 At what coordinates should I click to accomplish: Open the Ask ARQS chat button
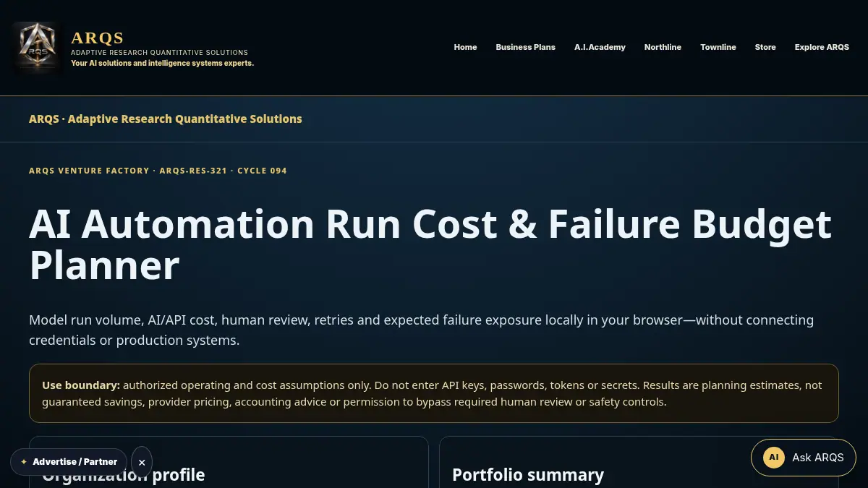[x=803, y=458]
